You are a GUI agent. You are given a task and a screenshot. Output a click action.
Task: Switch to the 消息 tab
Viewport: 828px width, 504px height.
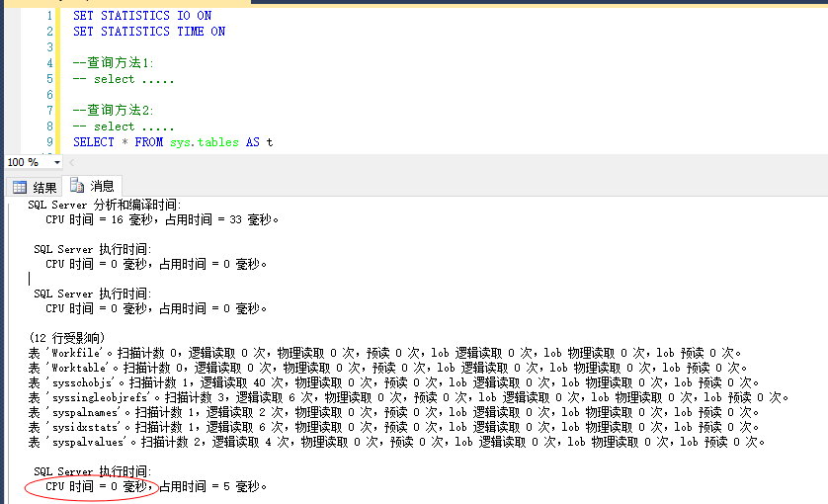tap(92, 186)
